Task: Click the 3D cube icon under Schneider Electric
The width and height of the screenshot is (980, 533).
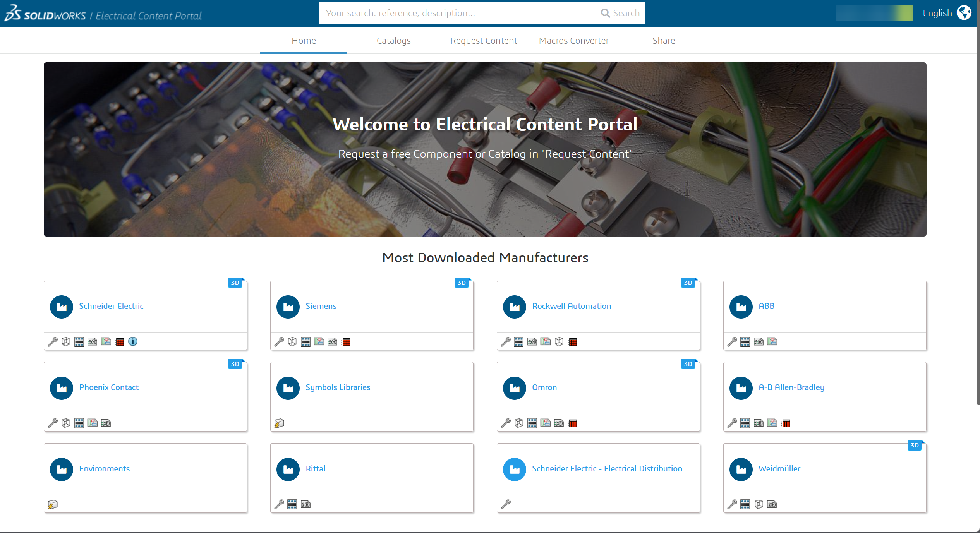Action: 66,342
